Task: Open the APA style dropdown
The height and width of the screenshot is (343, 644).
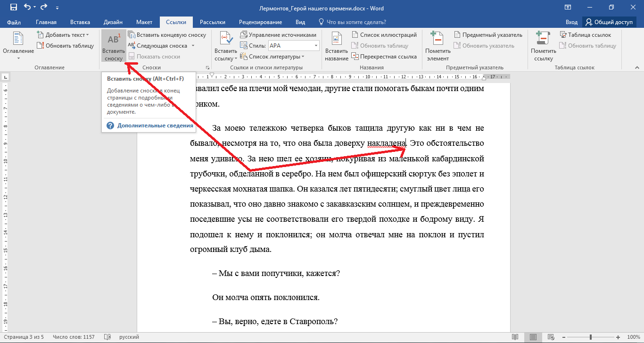Action: [316, 46]
